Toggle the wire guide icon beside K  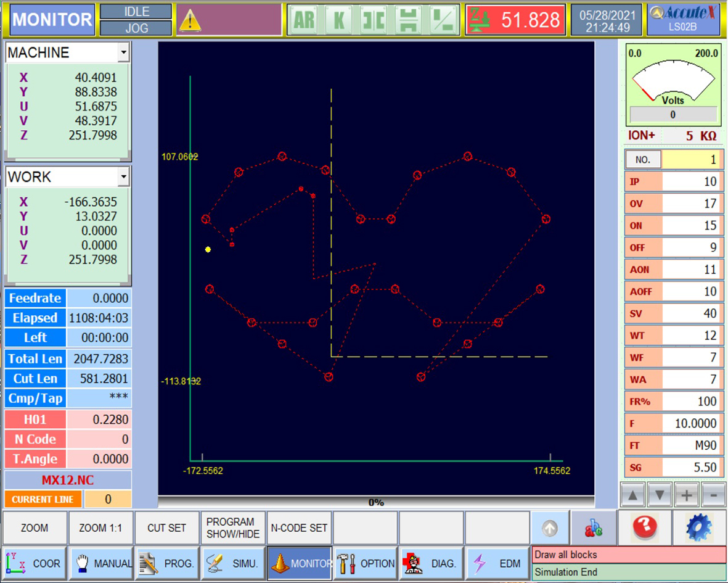374,20
